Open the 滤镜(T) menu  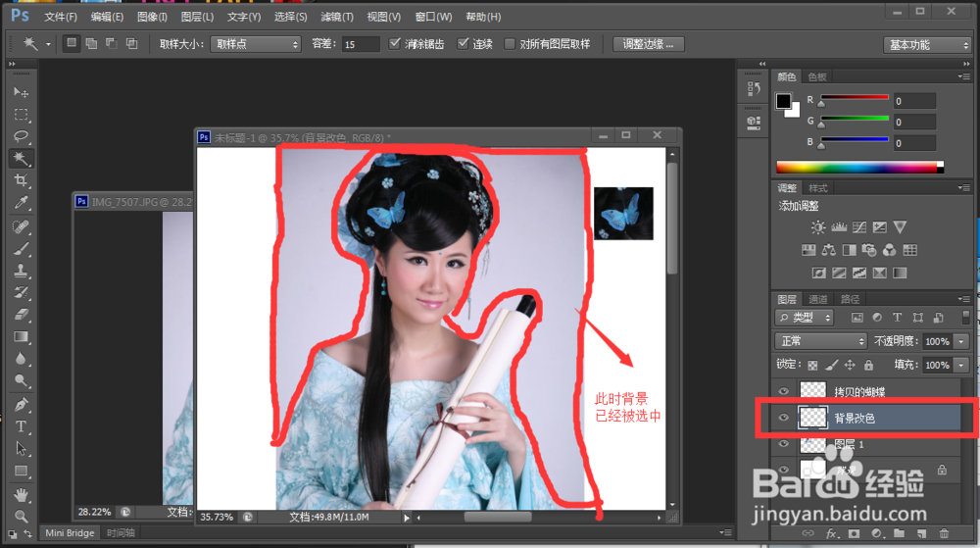(337, 17)
